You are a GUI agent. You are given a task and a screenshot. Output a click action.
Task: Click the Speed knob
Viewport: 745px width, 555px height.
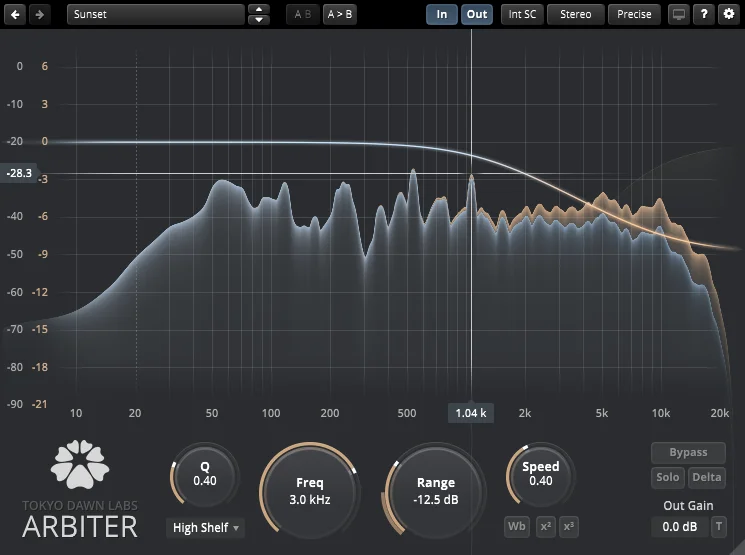541,475
